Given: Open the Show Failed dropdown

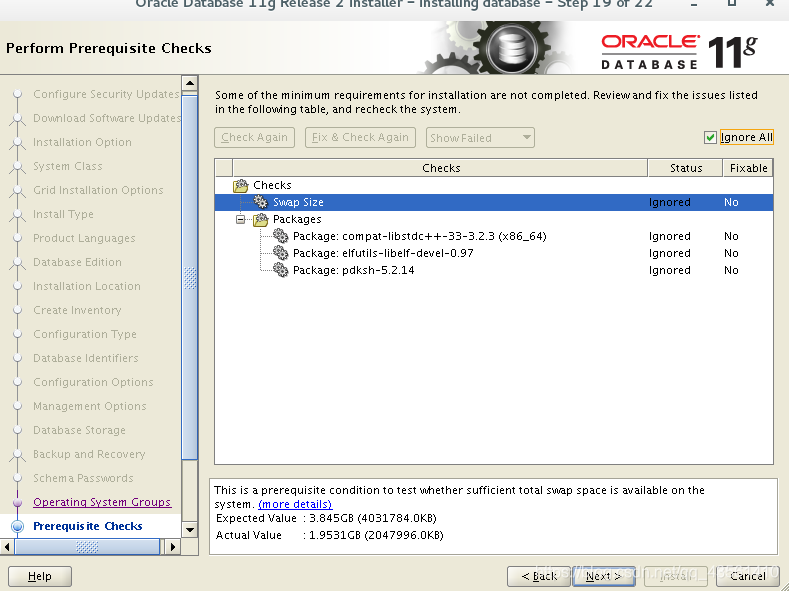Looking at the screenshot, I should tap(480, 138).
